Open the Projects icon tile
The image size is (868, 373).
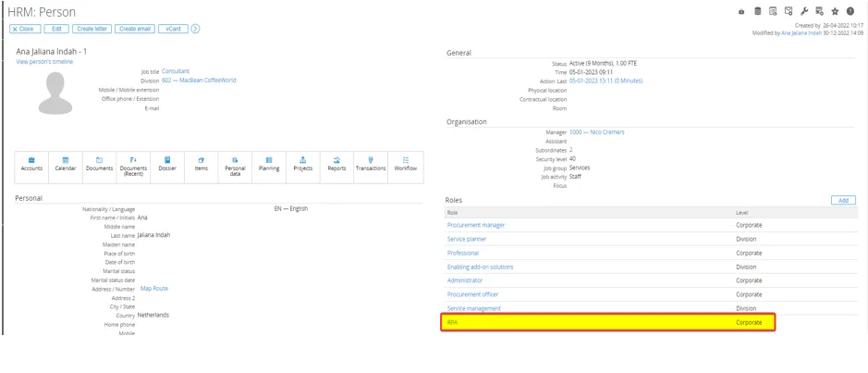click(302, 164)
